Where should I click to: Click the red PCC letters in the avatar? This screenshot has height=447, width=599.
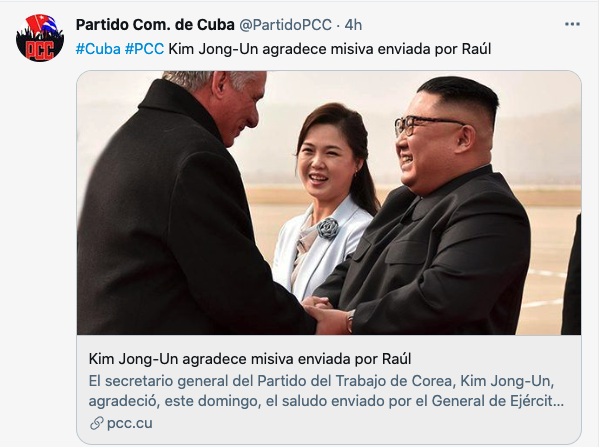40,50
